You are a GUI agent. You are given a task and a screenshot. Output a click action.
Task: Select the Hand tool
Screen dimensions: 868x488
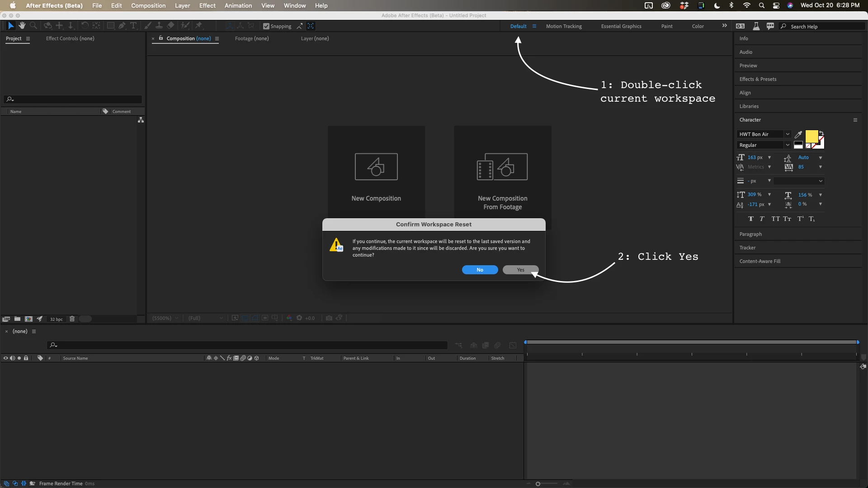[x=22, y=26]
